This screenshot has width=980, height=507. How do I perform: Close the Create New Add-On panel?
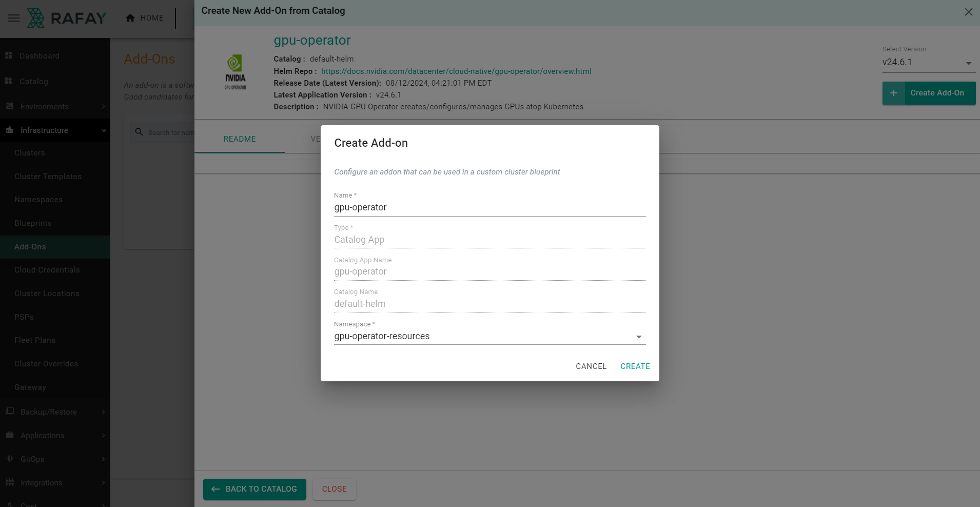tap(968, 12)
